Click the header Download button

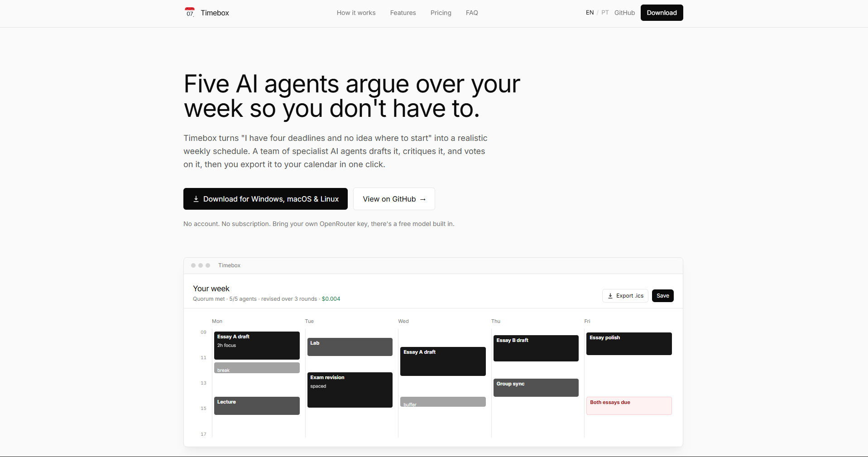[x=662, y=13]
